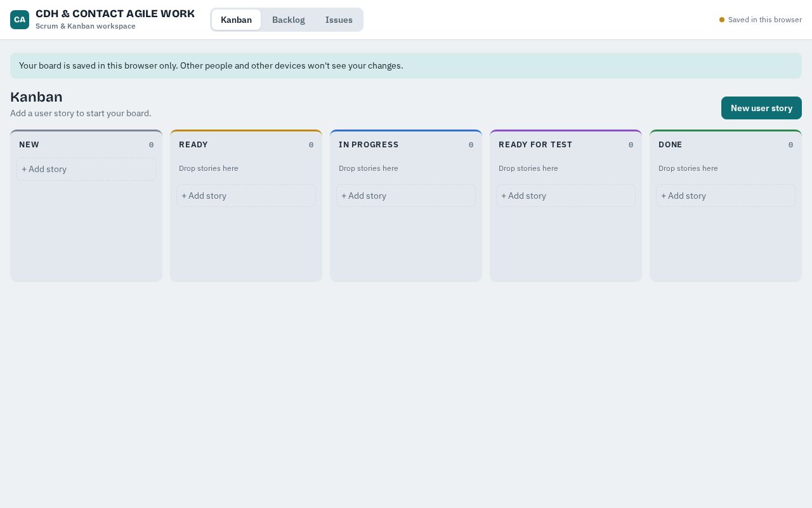
Task: Click the READY FOR TEST column header
Action: pyautogui.click(x=535, y=145)
